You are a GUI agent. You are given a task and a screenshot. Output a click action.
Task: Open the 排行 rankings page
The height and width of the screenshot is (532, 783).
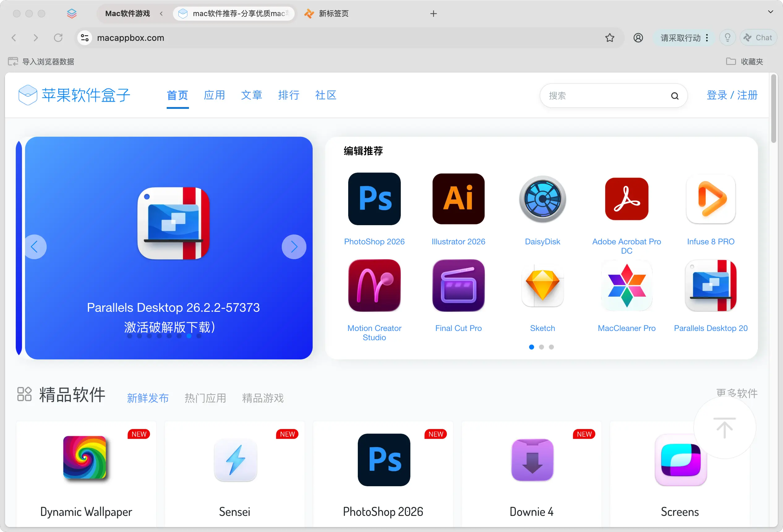click(x=289, y=95)
